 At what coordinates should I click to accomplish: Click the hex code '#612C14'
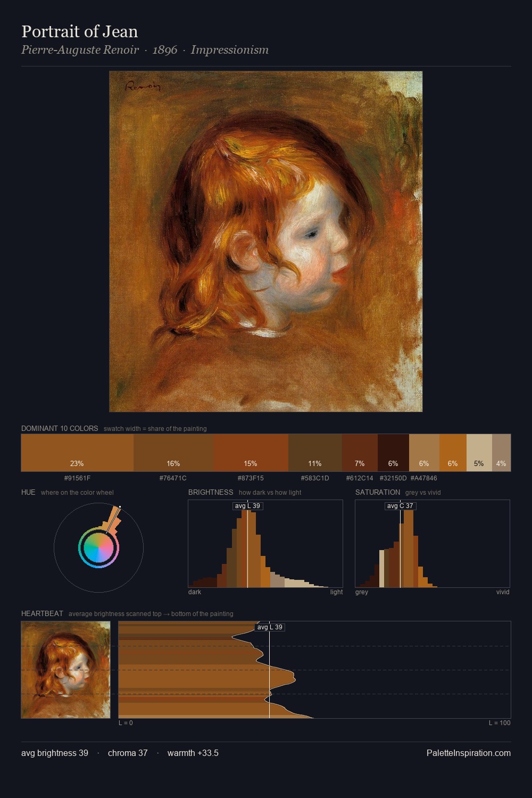pyautogui.click(x=360, y=478)
